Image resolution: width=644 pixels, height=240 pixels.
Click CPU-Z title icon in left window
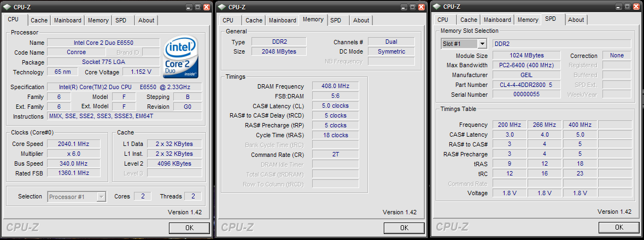click(8, 7)
